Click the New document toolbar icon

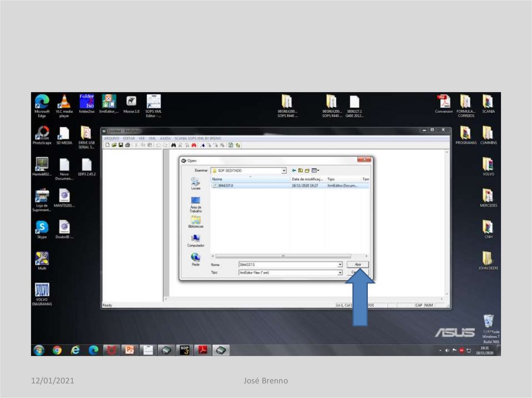pyautogui.click(x=108, y=145)
